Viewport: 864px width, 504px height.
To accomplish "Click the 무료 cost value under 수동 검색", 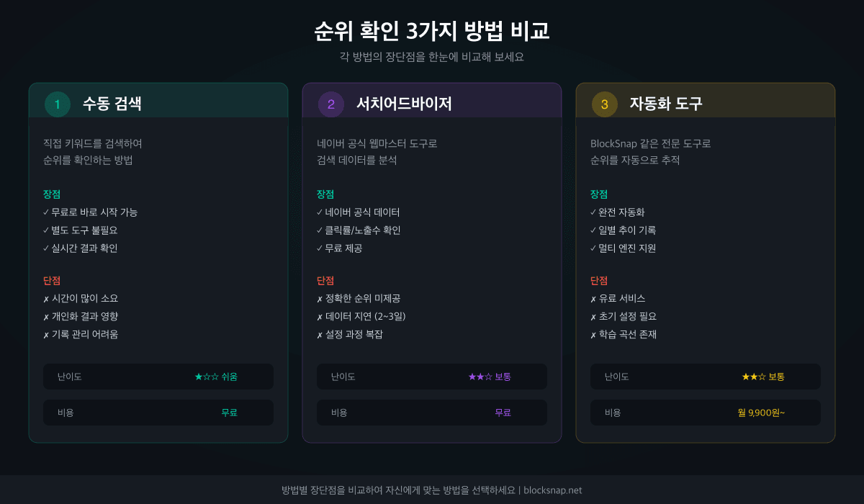I will pyautogui.click(x=229, y=413).
